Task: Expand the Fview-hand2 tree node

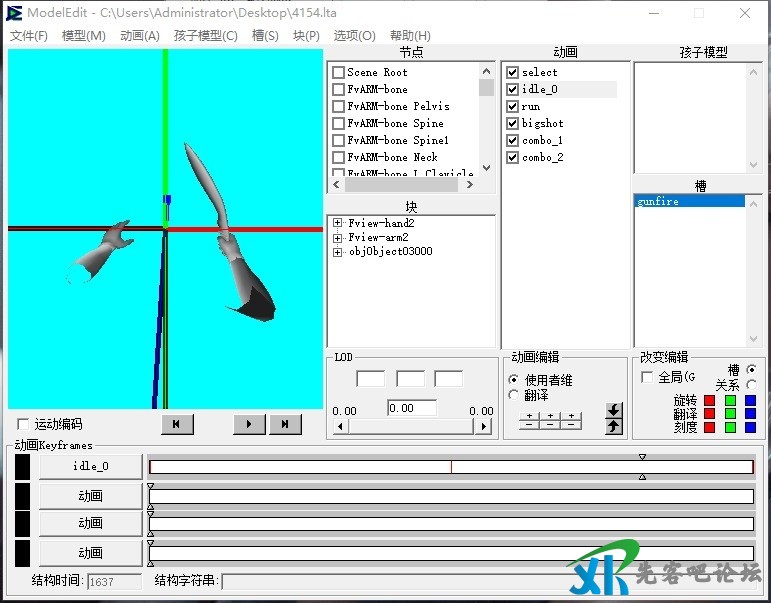Action: pos(338,224)
